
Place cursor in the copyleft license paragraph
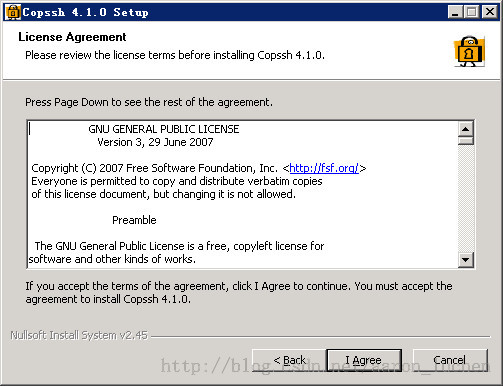click(177, 252)
